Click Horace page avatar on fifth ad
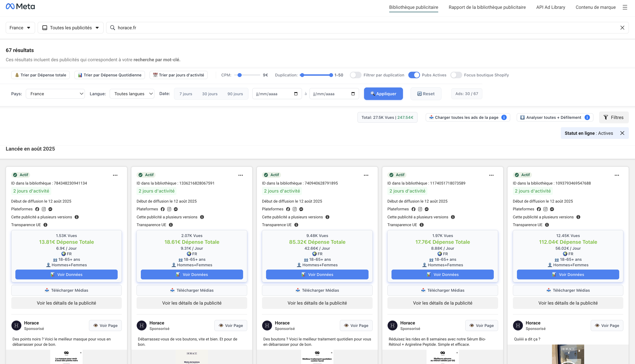 [x=518, y=325]
